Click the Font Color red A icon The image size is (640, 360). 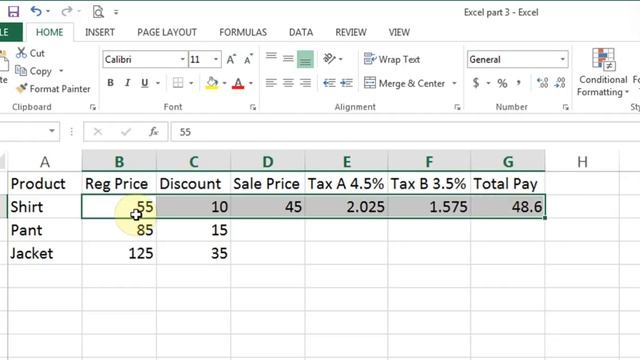[238, 83]
